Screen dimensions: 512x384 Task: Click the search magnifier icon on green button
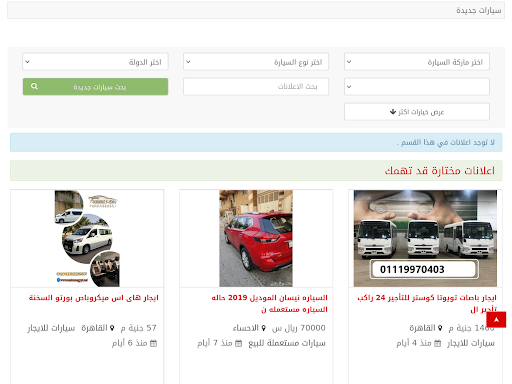tap(34, 86)
